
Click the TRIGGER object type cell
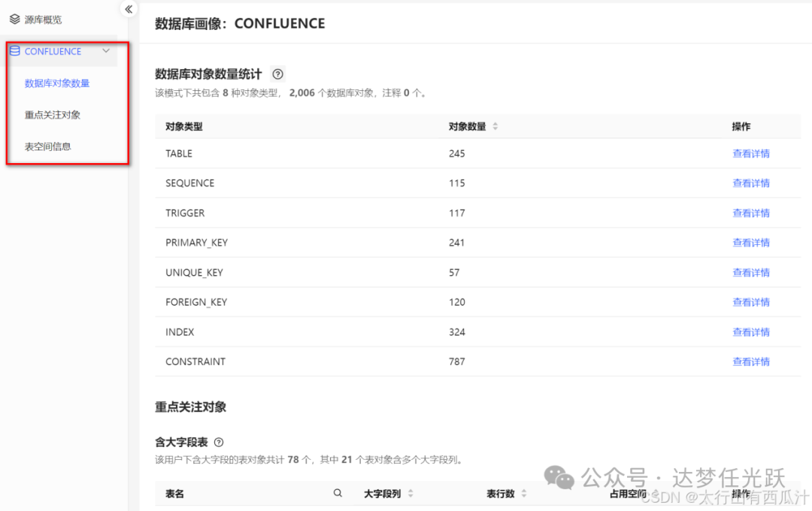pyautogui.click(x=185, y=213)
